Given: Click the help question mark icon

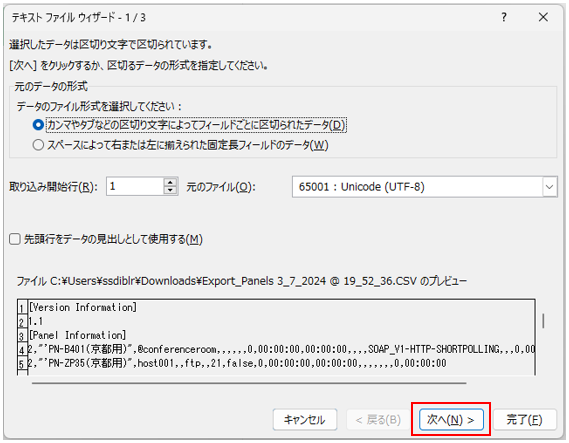Looking at the screenshot, I should (504, 17).
